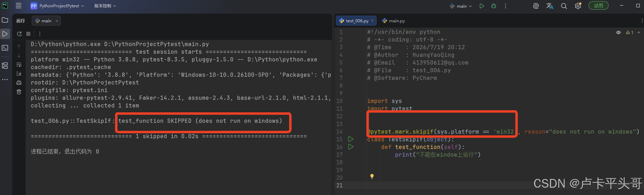Click the 运行 panel title

point(21,21)
